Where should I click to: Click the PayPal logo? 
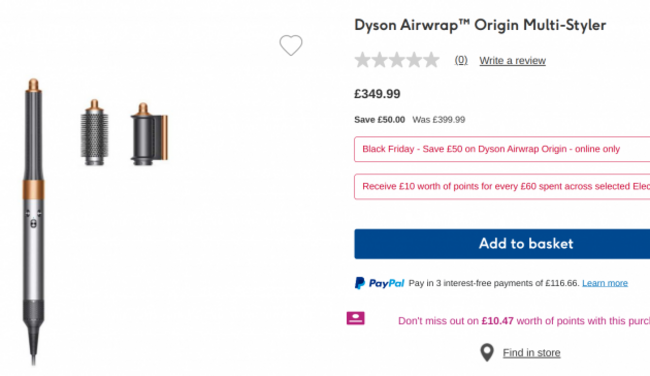[379, 283]
